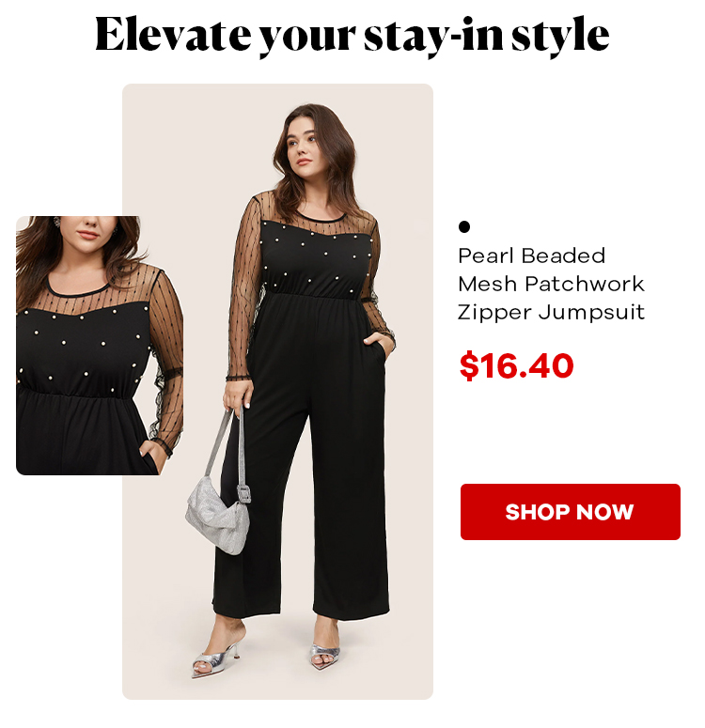Click the red SHOP NOW button
This screenshot has width=705, height=728.
[571, 512]
